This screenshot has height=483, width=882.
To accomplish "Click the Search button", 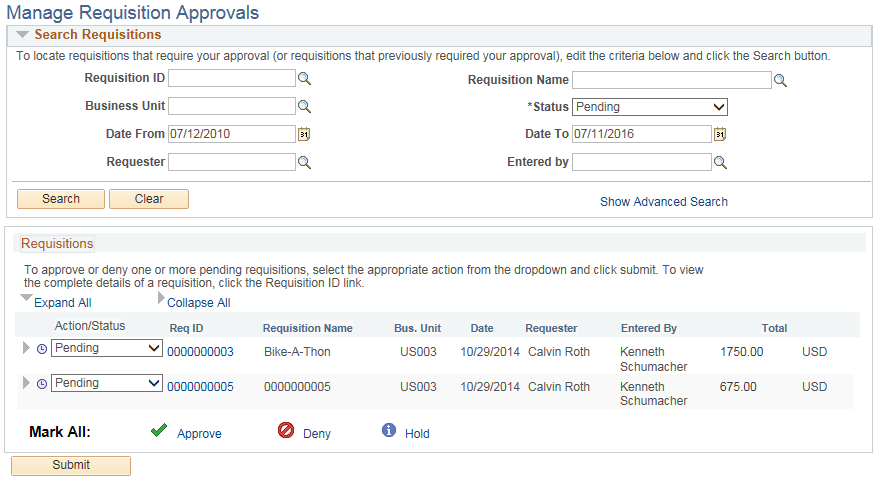I will (x=61, y=199).
